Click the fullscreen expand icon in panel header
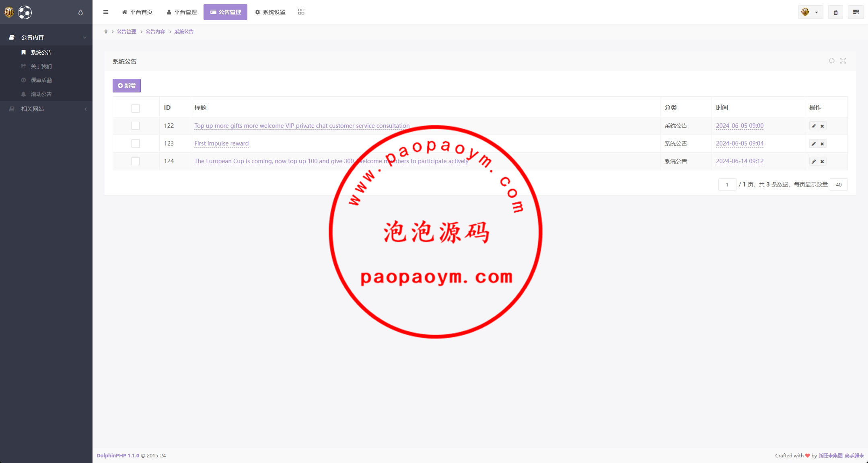The height and width of the screenshot is (463, 868). (x=843, y=61)
